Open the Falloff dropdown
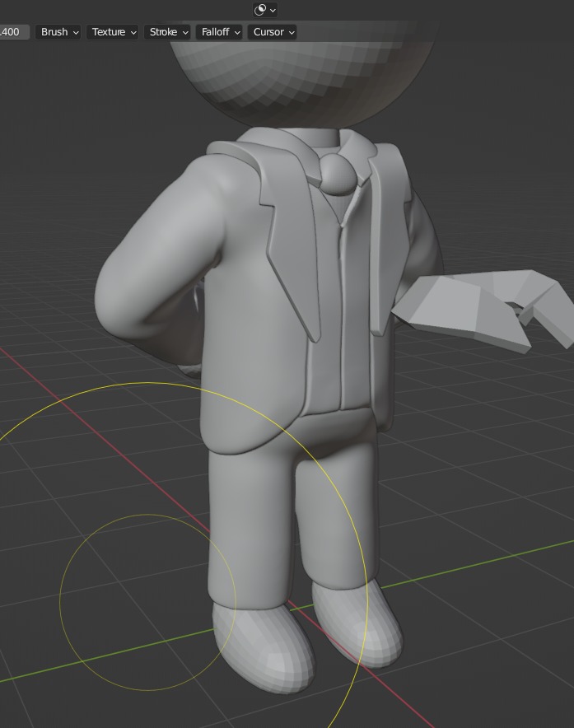 click(x=219, y=32)
